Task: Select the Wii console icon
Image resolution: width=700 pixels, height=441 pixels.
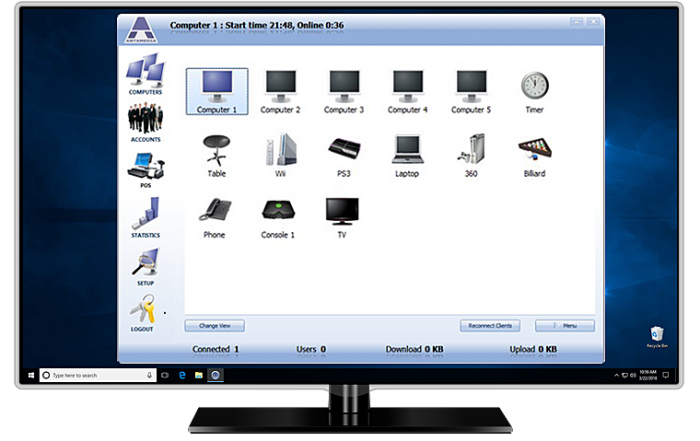Action: pos(280,156)
